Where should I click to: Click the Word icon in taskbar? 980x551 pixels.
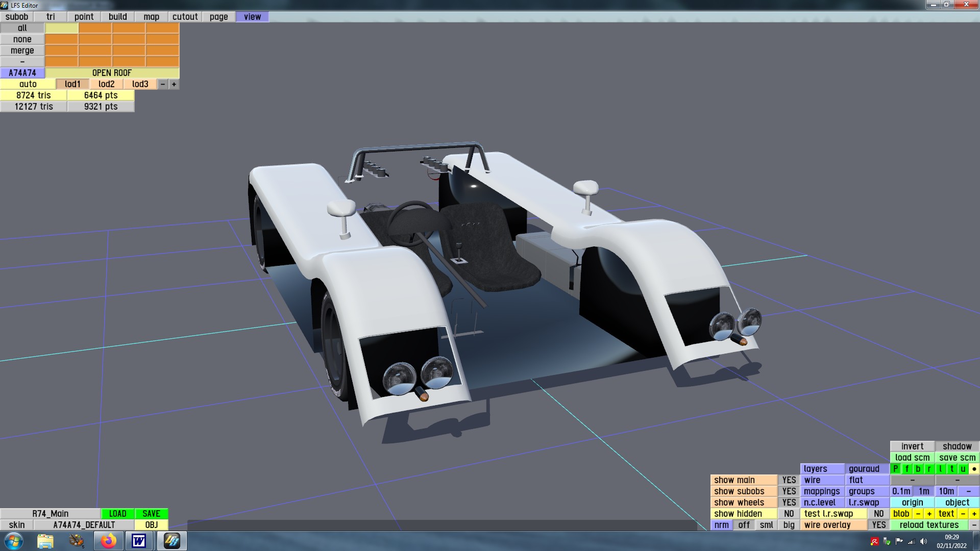[x=139, y=541]
